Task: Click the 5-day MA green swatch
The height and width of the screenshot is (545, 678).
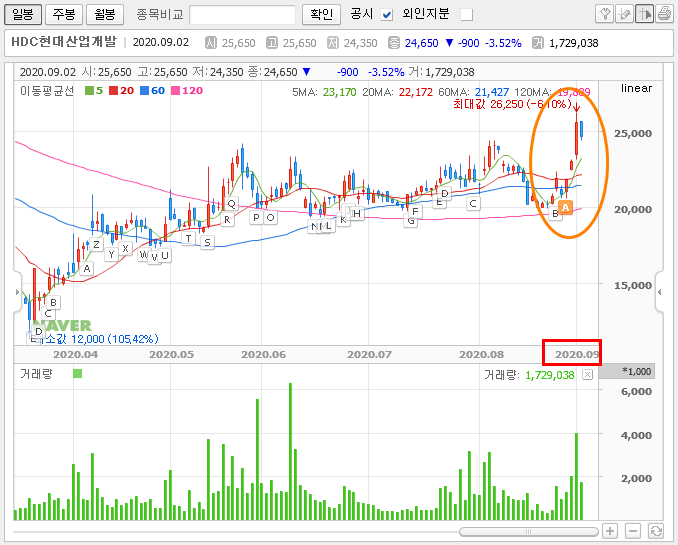Action: pyautogui.click(x=89, y=91)
